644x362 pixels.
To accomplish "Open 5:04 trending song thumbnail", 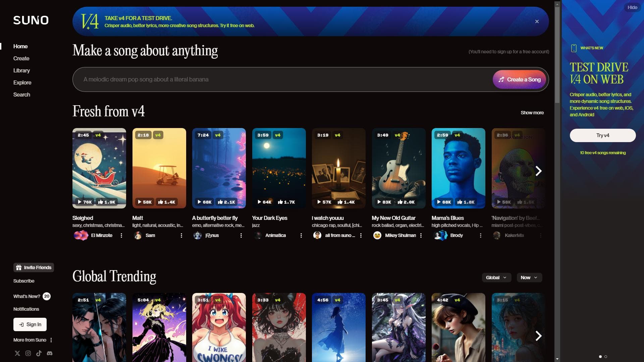I will 159,327.
